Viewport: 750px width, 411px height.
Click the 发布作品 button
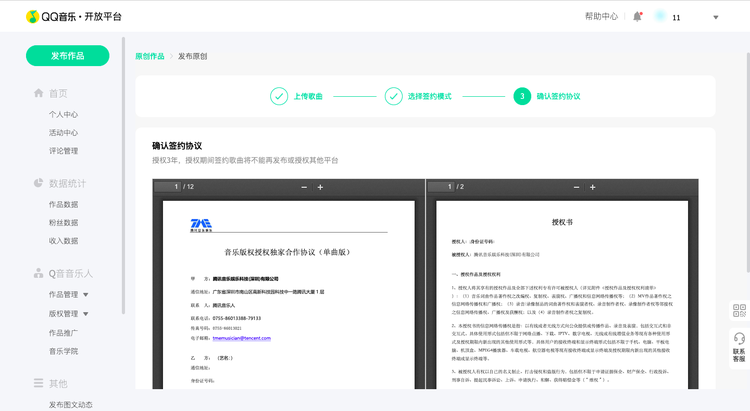click(x=67, y=56)
